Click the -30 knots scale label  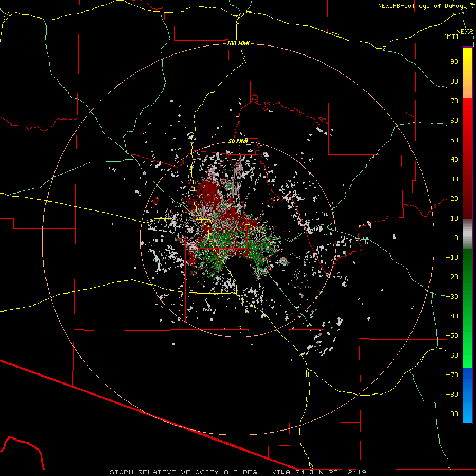[x=452, y=297]
